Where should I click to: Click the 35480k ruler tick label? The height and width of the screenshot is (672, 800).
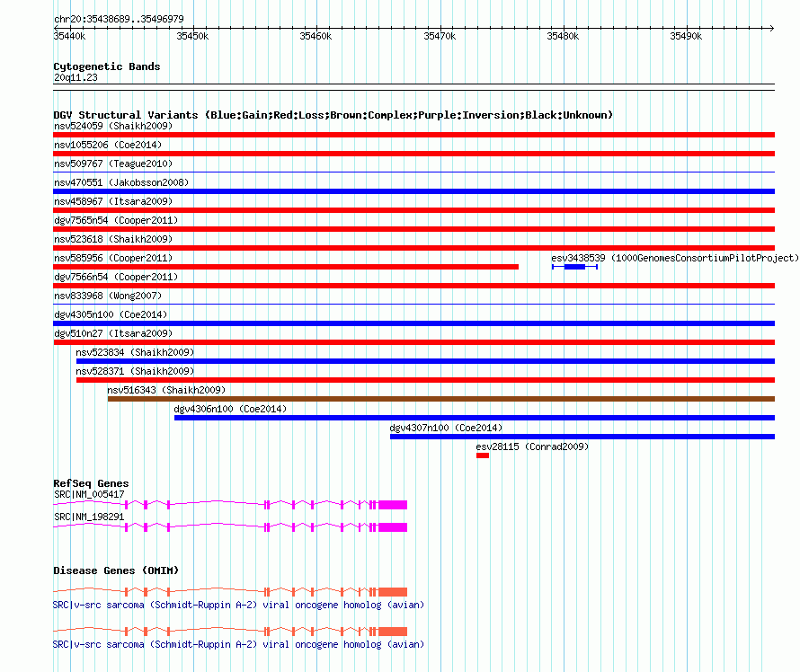(x=563, y=36)
